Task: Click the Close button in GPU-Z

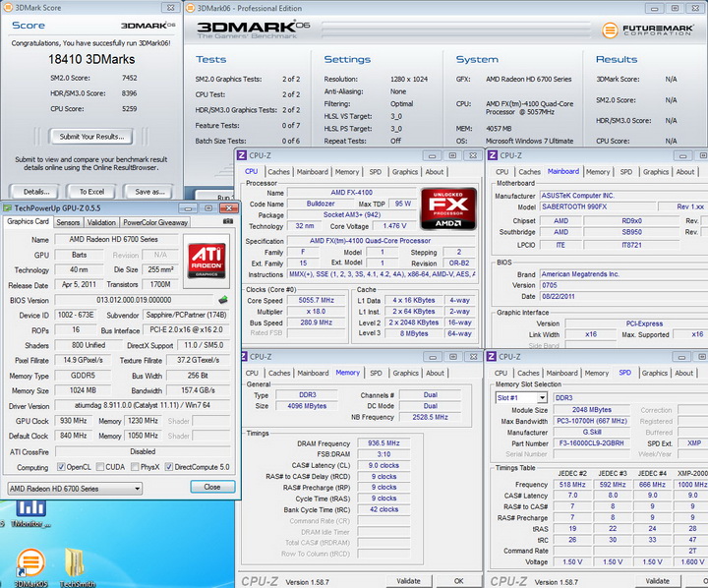Action: tap(212, 487)
